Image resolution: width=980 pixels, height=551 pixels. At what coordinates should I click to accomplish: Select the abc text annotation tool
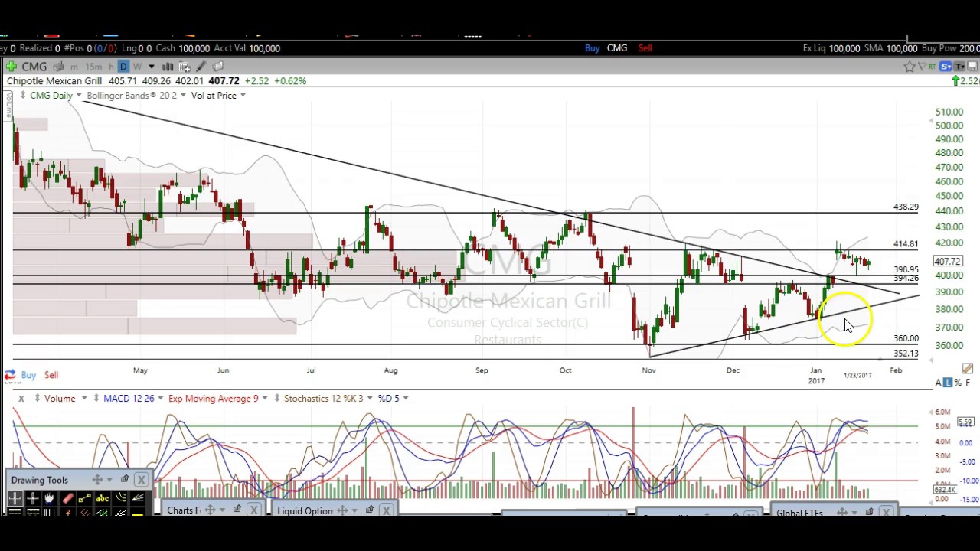[102, 499]
